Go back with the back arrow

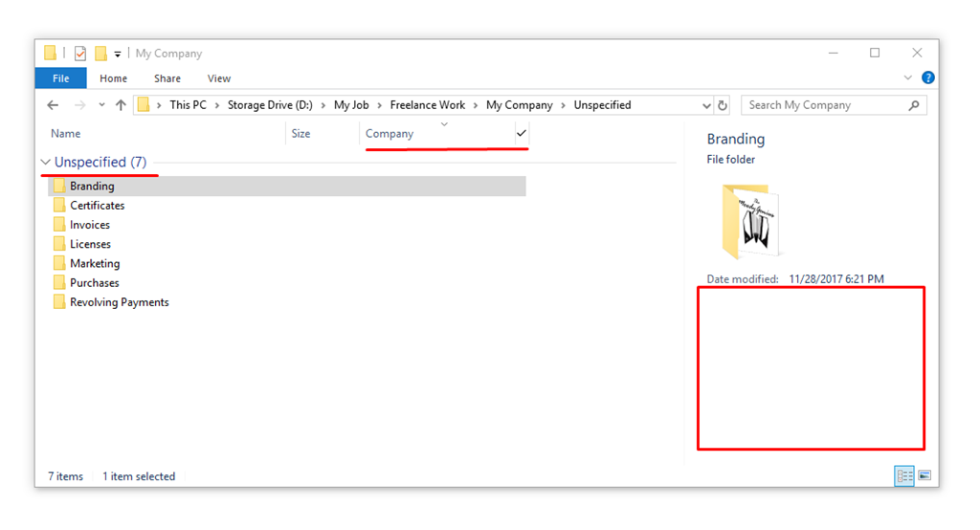coord(54,105)
